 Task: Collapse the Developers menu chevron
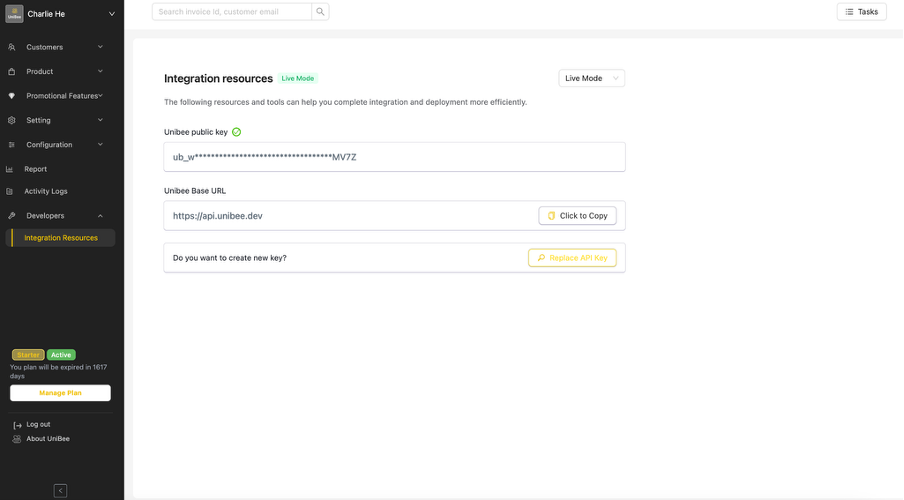coord(100,216)
